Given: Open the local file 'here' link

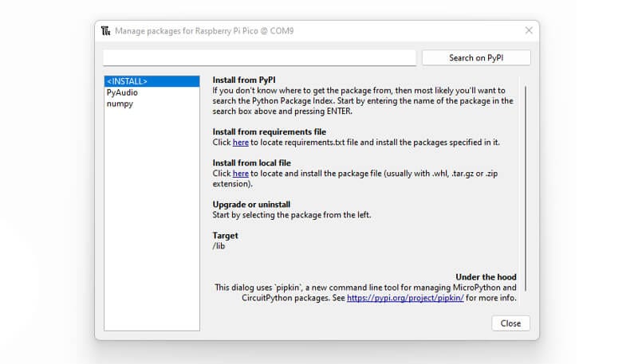Looking at the screenshot, I should [241, 174].
